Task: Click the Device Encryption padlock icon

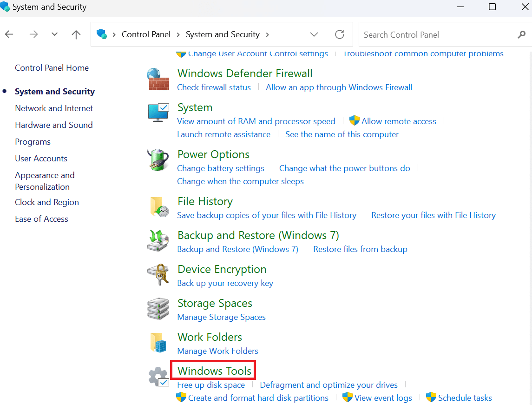Action: (158, 274)
